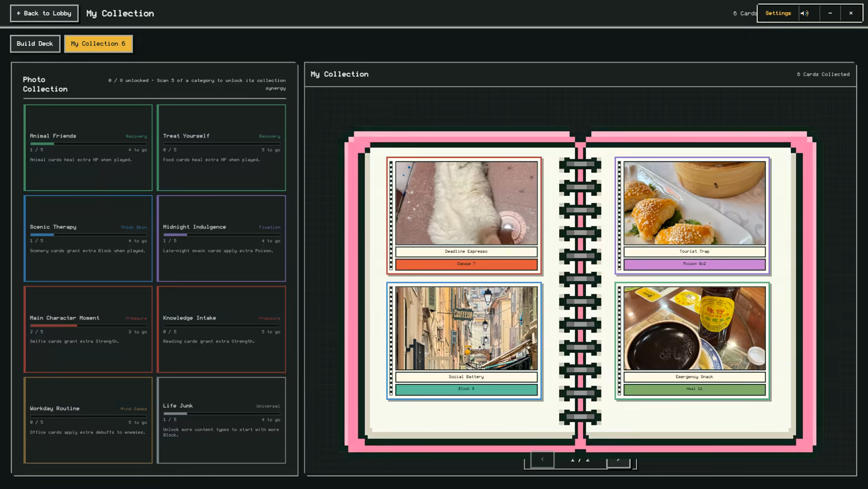Click the Knowledge Intake category title
Viewport: 868px width, 489px height.
click(x=189, y=317)
